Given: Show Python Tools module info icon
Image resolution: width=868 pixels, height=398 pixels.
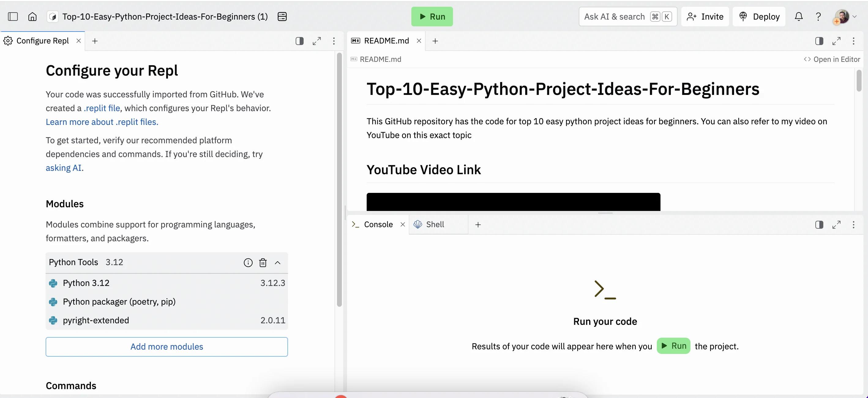Looking at the screenshot, I should [248, 262].
